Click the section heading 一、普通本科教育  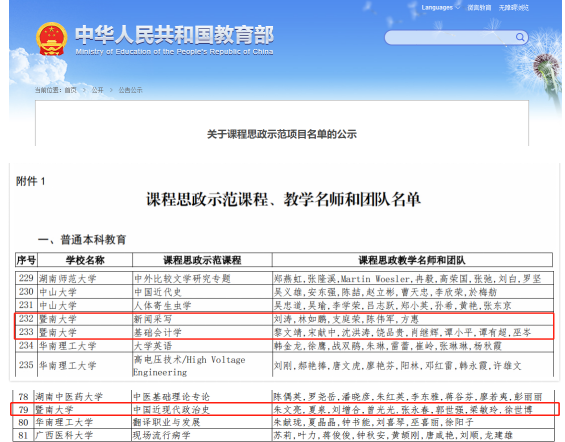(x=82, y=240)
